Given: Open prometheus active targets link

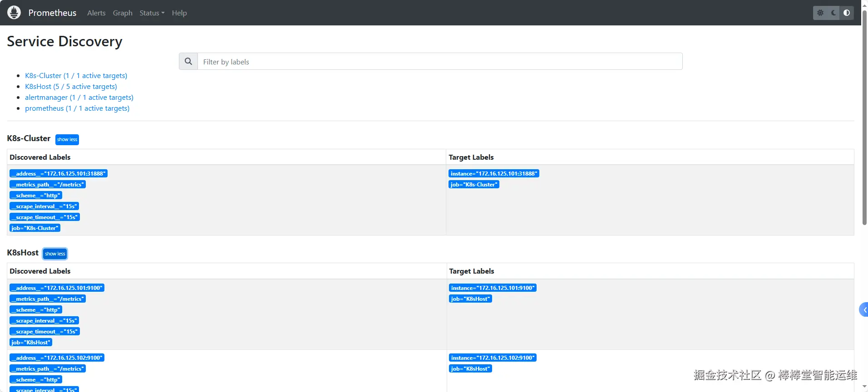Looking at the screenshot, I should point(77,108).
